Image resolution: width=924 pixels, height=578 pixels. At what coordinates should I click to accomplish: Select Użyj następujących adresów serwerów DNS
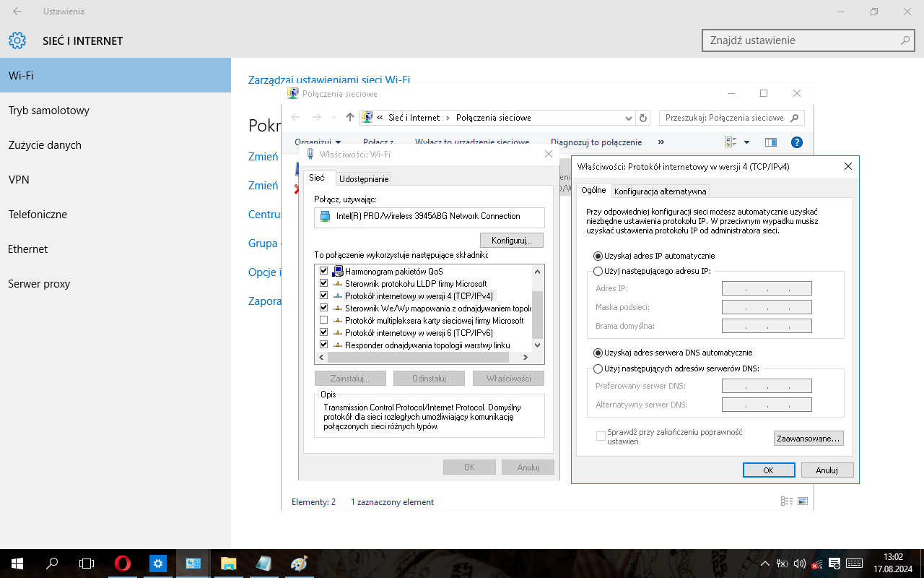click(x=598, y=368)
